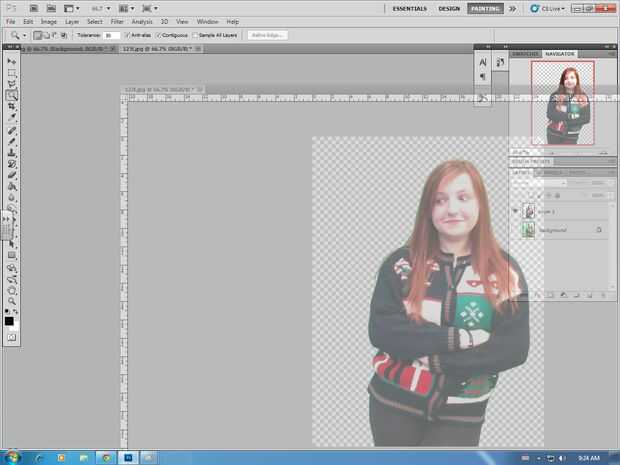620x465 pixels.
Task: Switch to the Navigator panel tab
Action: [x=560, y=54]
